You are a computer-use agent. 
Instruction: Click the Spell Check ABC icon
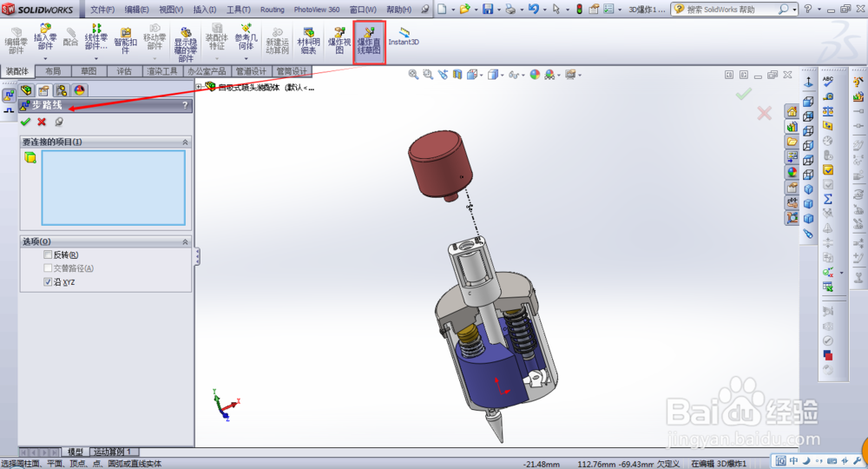pos(827,82)
